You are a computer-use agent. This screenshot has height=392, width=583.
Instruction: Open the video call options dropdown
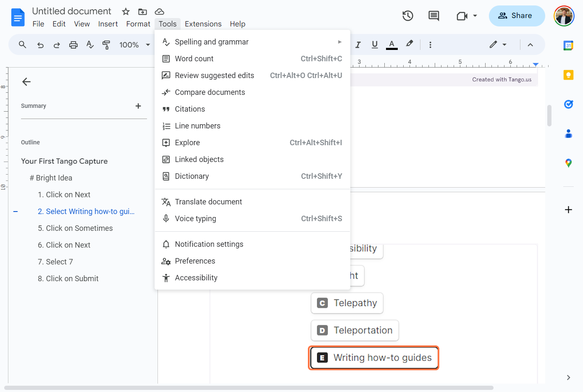pos(475,16)
